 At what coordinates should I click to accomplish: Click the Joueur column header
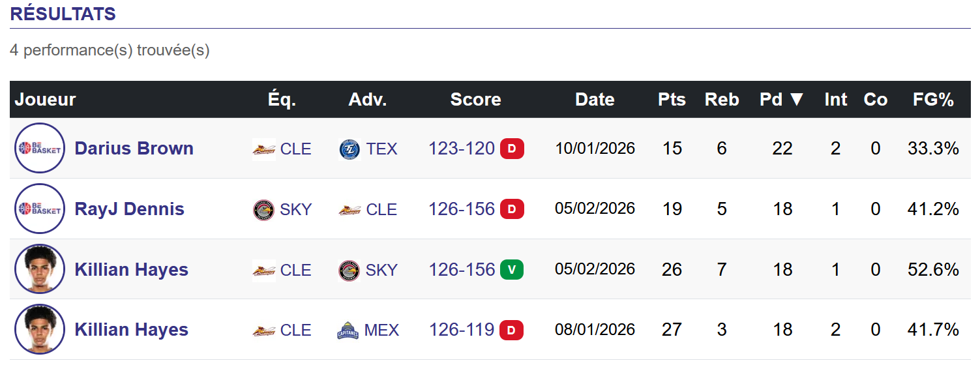click(46, 100)
